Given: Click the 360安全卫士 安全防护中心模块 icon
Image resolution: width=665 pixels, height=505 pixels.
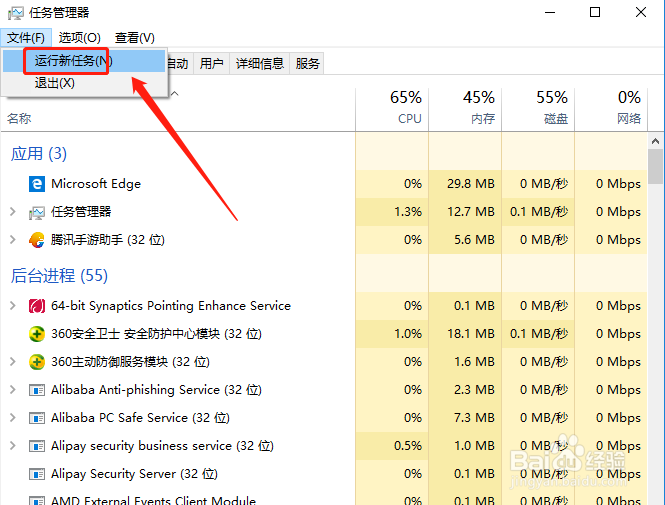Looking at the screenshot, I should coord(37,334).
